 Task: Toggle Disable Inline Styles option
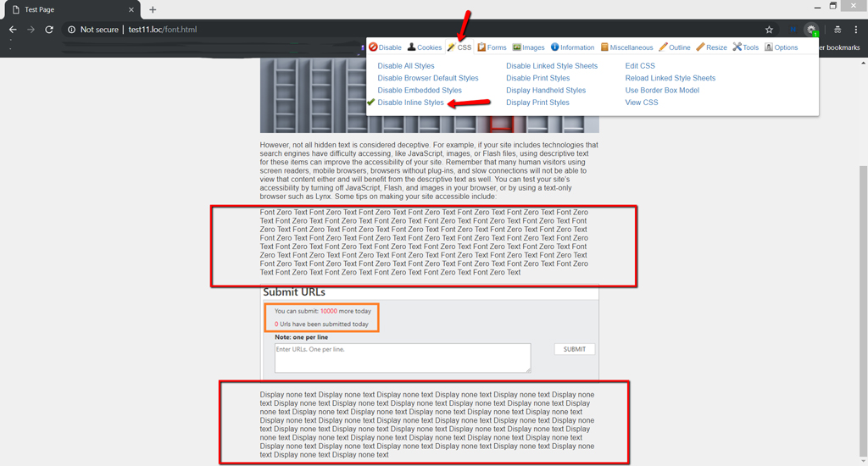pos(411,103)
